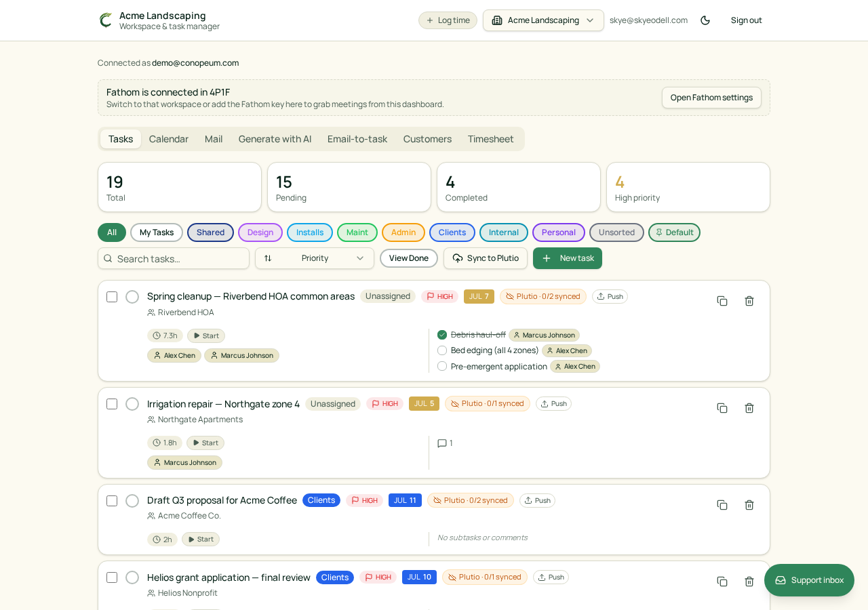Click the Default pinned filter chip
This screenshot has height=610, width=868.
pyautogui.click(x=674, y=232)
